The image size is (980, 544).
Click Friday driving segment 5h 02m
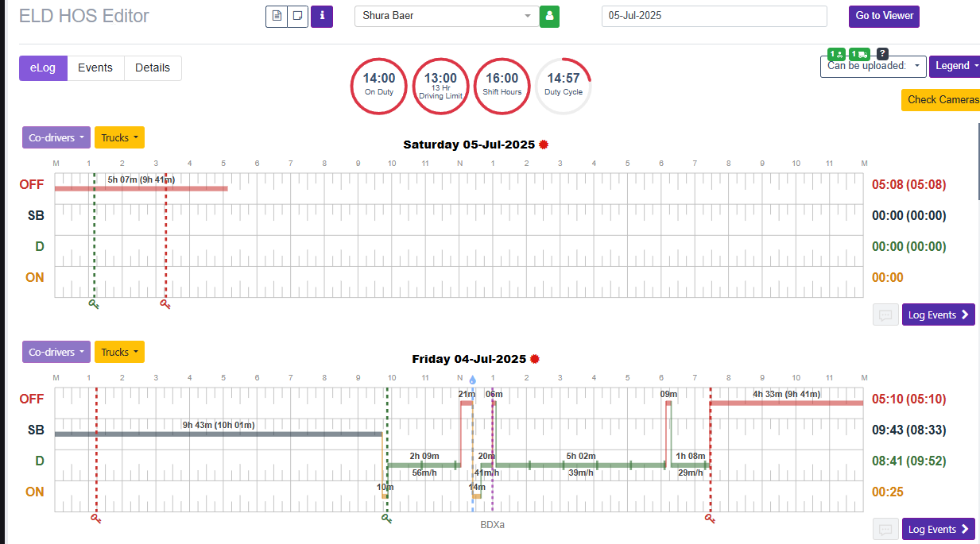[x=579, y=465]
